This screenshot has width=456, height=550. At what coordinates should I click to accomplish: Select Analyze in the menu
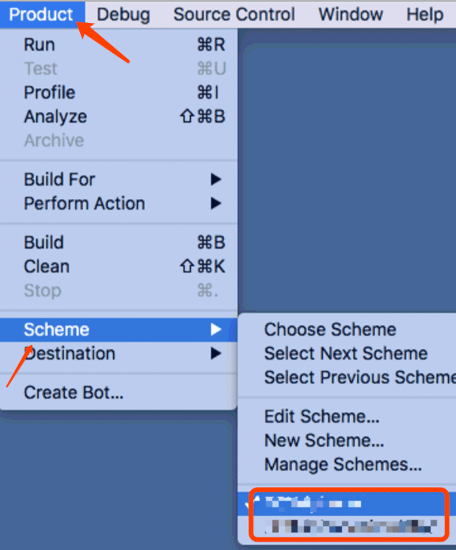pos(119,116)
